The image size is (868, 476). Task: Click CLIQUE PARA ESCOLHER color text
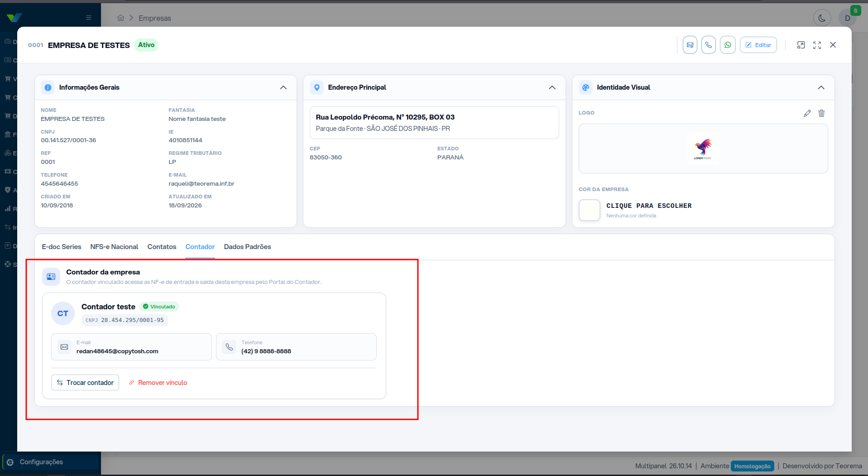pos(649,206)
